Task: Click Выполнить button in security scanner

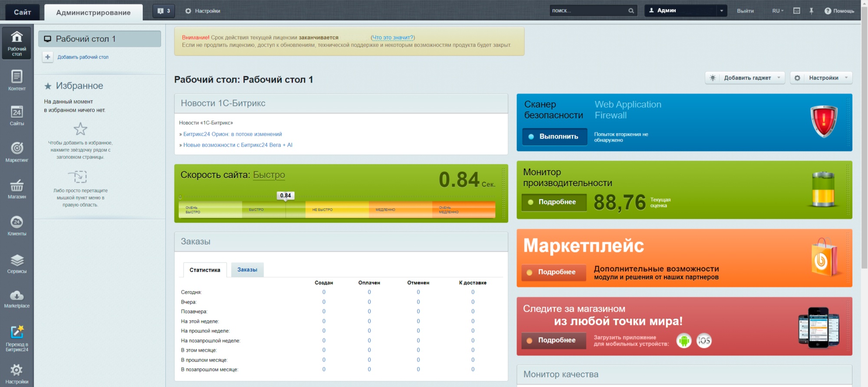Action: coord(554,137)
